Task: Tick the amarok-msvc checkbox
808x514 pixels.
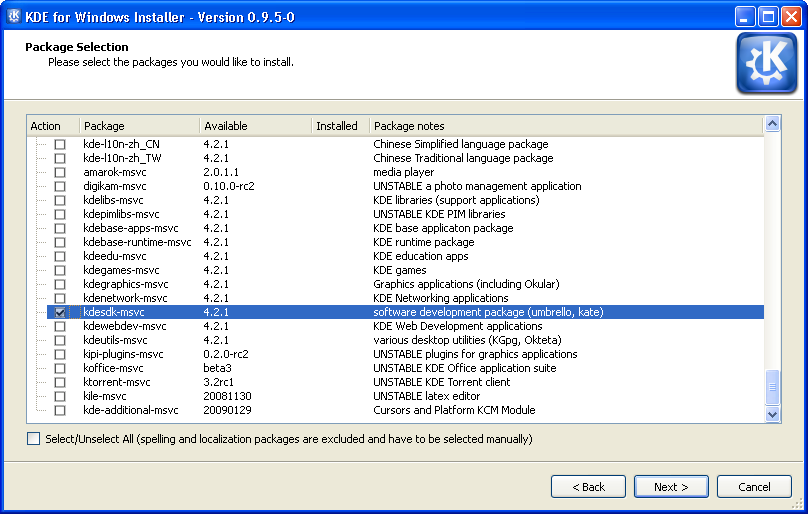Action: click(60, 172)
